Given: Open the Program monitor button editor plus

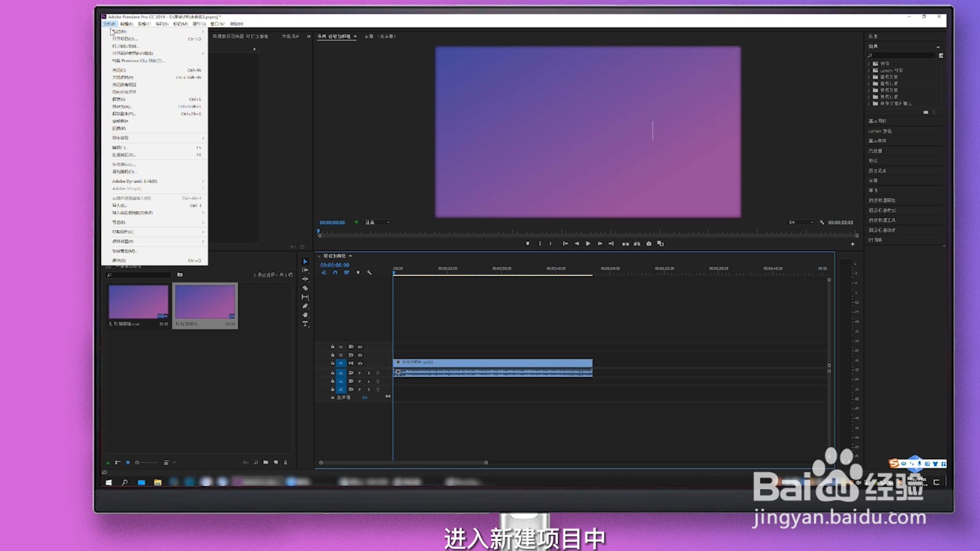Looking at the screenshot, I should 853,244.
